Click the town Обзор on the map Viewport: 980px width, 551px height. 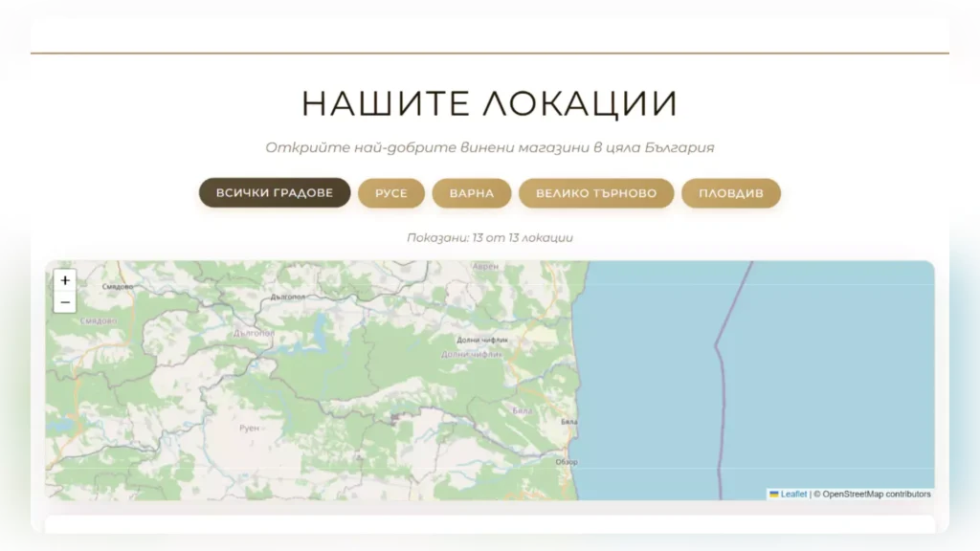tap(566, 461)
